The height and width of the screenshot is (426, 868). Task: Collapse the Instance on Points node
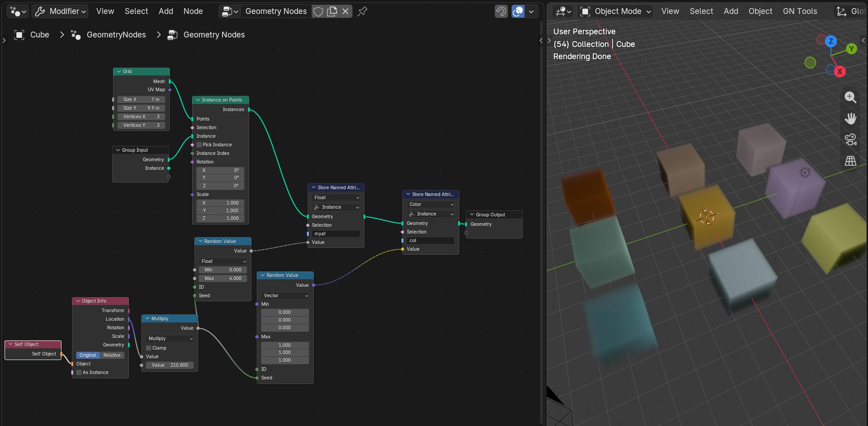click(198, 100)
